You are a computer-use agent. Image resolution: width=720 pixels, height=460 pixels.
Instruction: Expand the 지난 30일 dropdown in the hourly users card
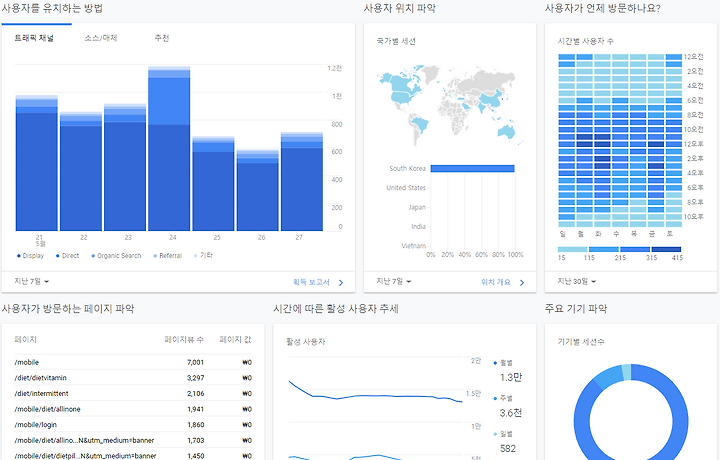click(x=577, y=281)
